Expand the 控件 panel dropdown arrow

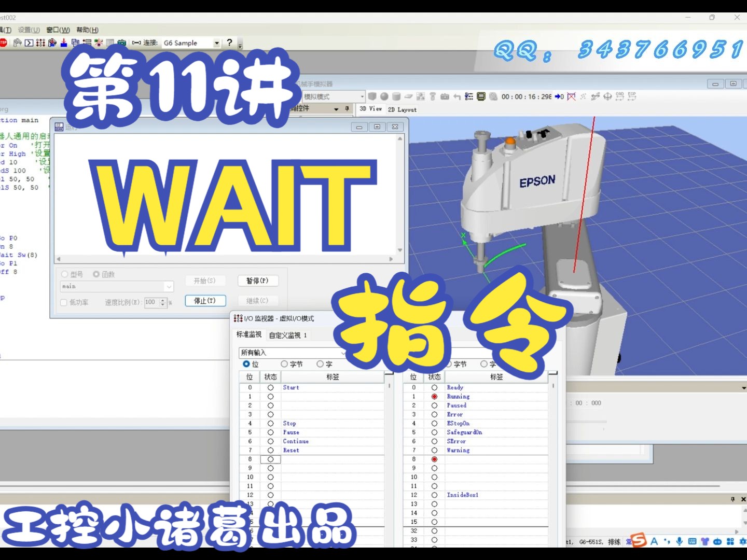(x=336, y=109)
